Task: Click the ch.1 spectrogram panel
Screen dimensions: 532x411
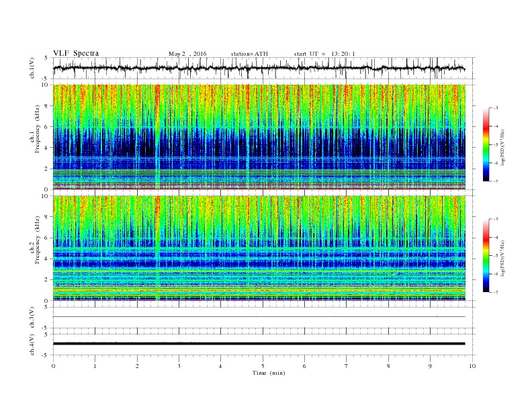Action: (x=259, y=137)
